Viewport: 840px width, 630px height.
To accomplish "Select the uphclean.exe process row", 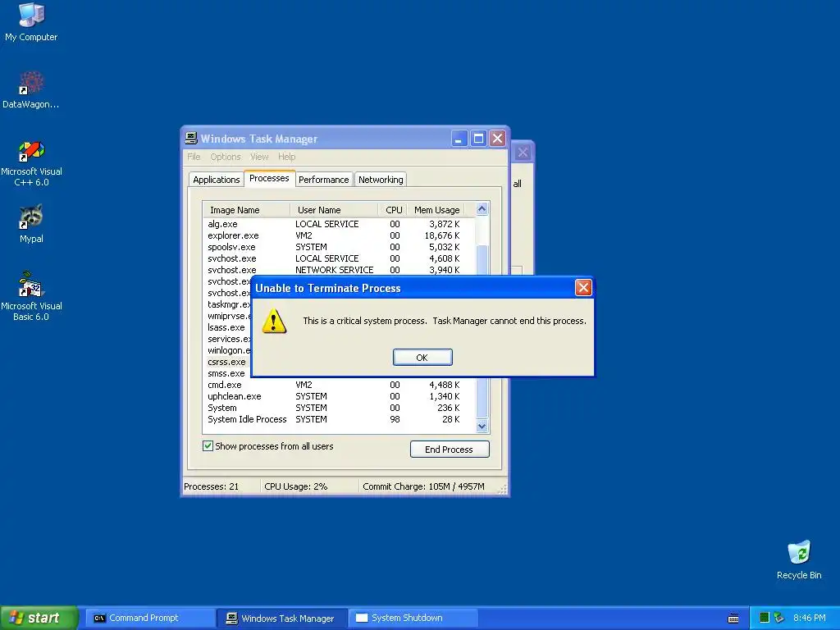I will point(339,396).
